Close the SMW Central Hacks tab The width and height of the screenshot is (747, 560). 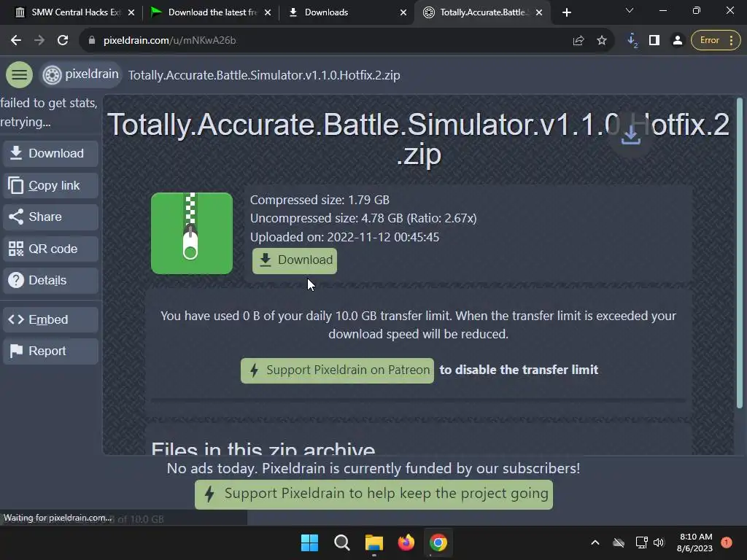coord(131,12)
